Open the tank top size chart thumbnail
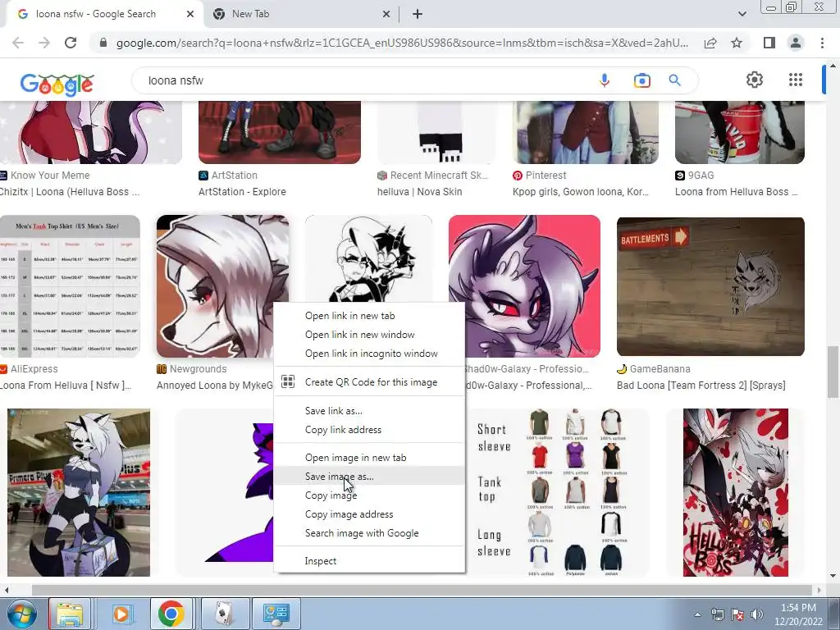840x630 pixels. point(70,286)
